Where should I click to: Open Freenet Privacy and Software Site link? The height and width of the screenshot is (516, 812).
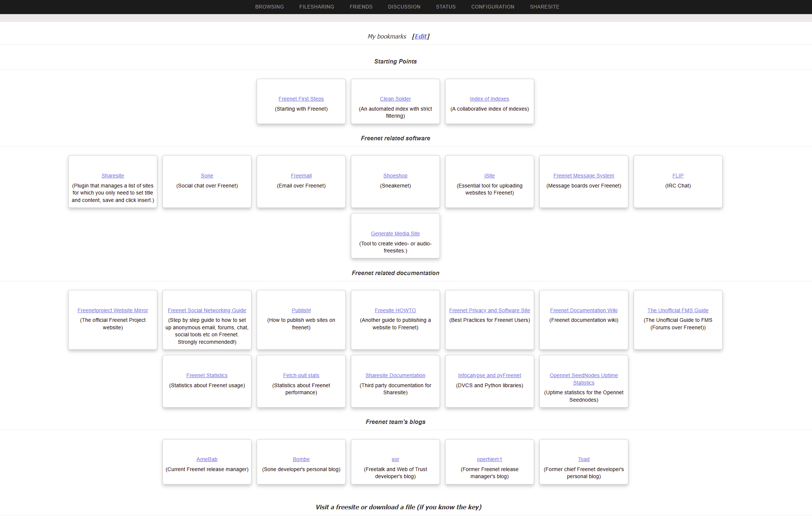click(489, 310)
